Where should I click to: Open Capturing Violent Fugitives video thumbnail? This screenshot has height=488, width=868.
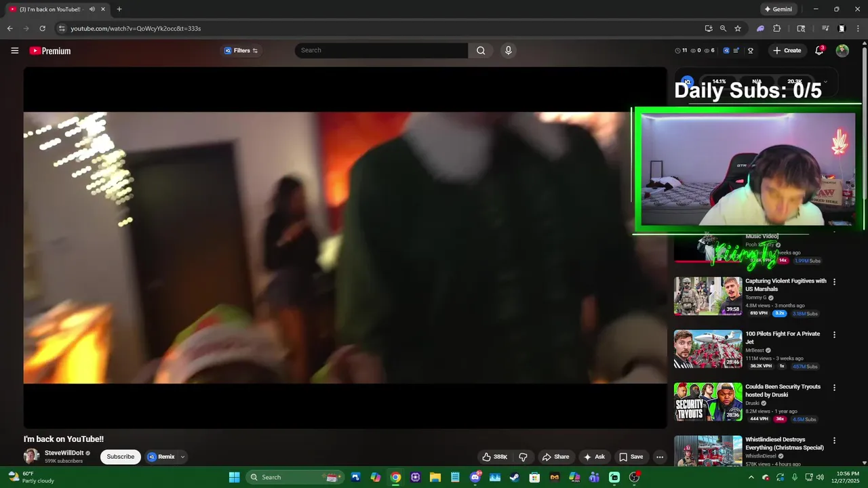click(x=708, y=296)
